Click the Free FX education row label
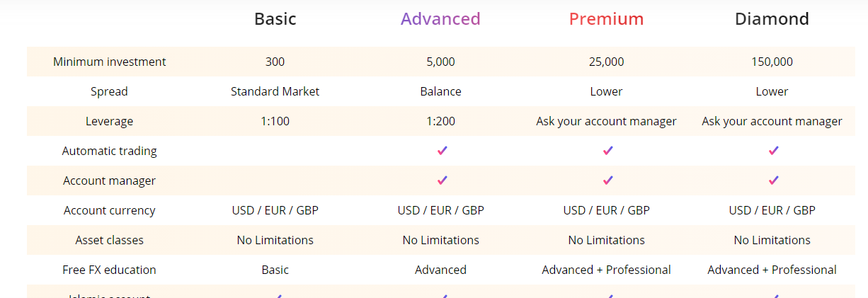Viewport: 868px width, 298px height. pos(109,270)
